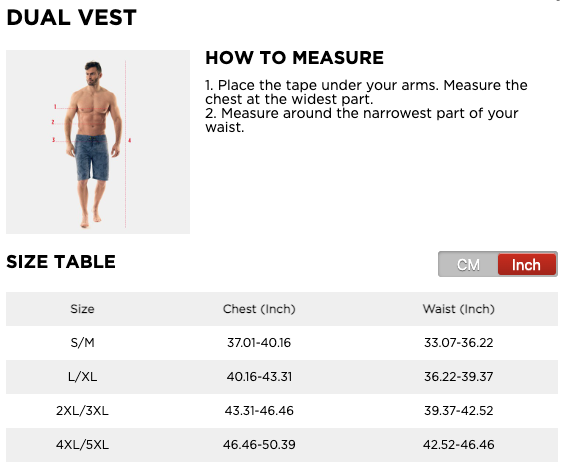562x462 pixels.
Task: Select the Size column header
Action: (x=82, y=309)
